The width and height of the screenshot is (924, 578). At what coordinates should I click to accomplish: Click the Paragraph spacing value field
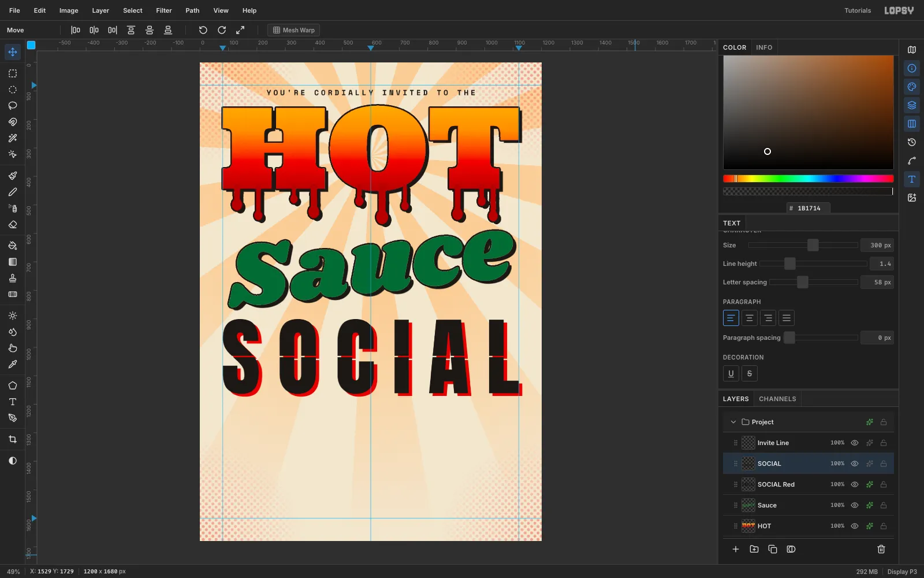(x=877, y=338)
